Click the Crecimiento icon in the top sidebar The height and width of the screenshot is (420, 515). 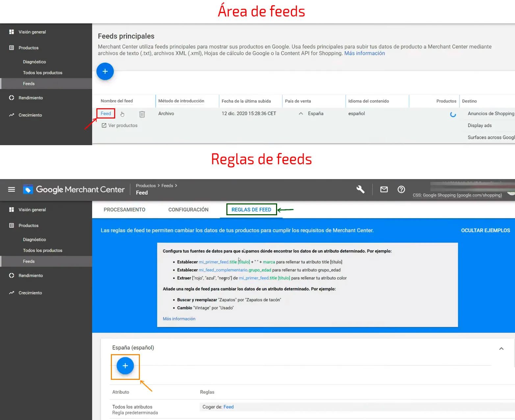point(12,115)
